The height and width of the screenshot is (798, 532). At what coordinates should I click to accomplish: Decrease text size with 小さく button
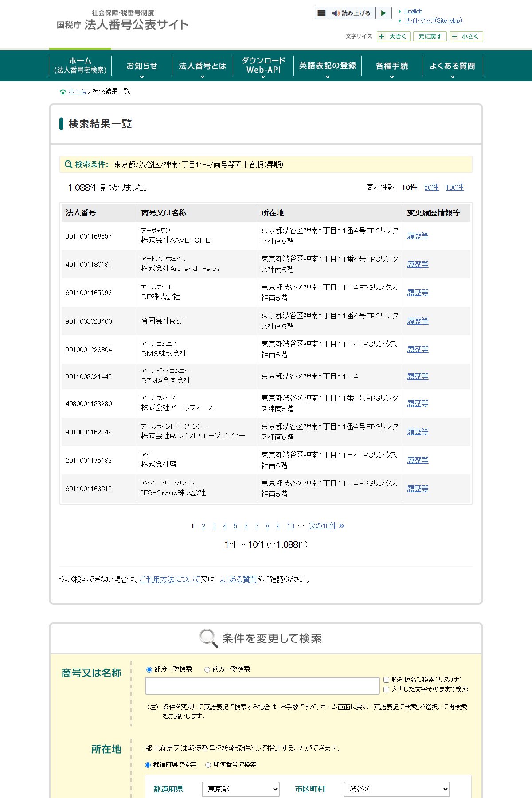click(466, 36)
